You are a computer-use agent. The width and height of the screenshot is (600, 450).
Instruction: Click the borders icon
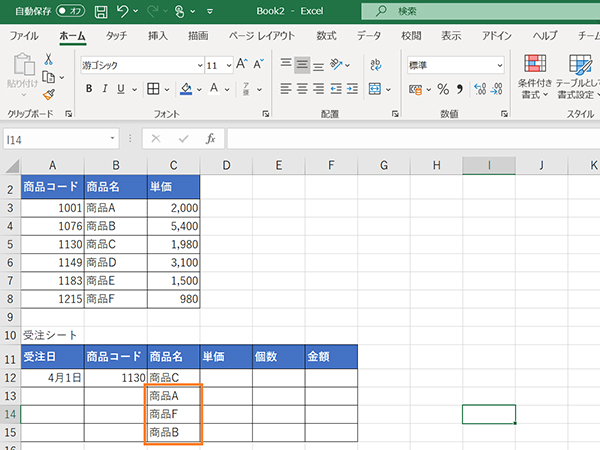(153, 89)
